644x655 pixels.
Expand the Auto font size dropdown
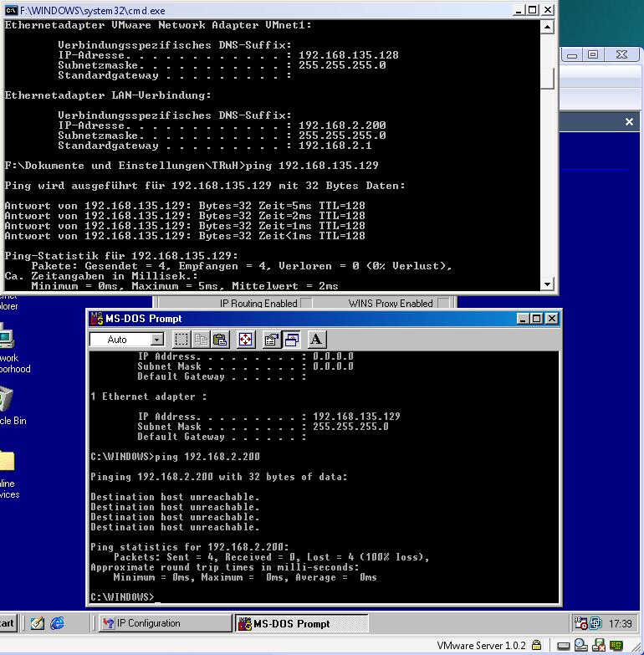(x=156, y=340)
